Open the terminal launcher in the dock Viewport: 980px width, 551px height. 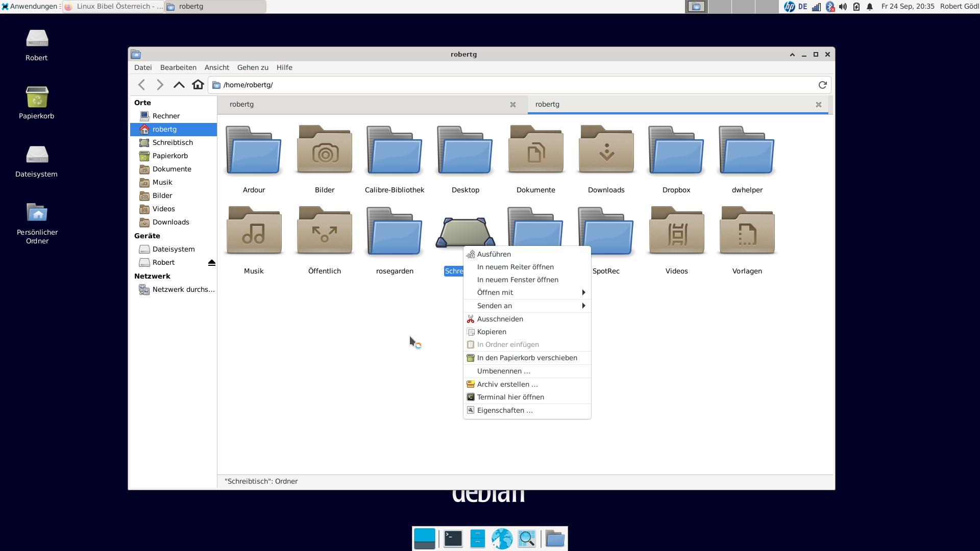click(x=453, y=538)
